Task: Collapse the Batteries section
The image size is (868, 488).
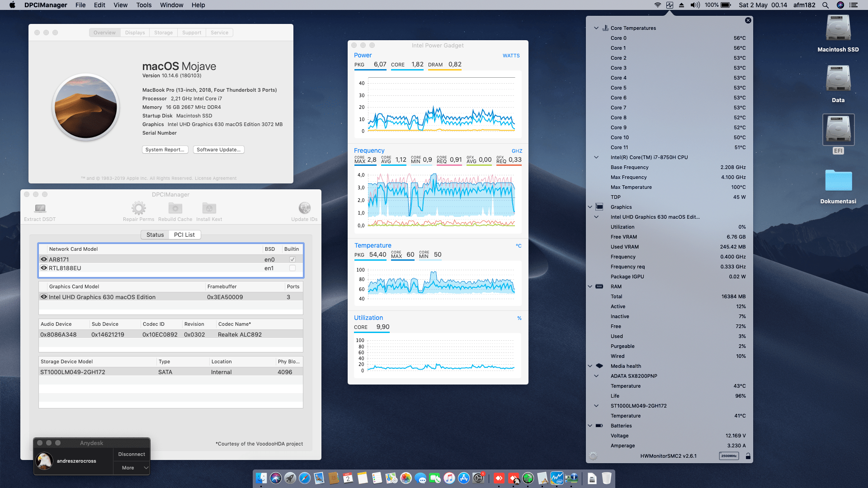Action: click(x=590, y=426)
